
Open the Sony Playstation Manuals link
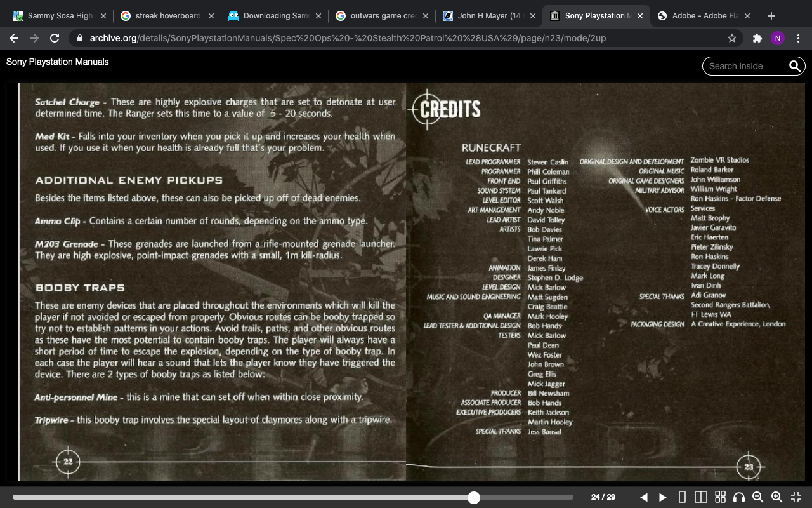pyautogui.click(x=58, y=62)
